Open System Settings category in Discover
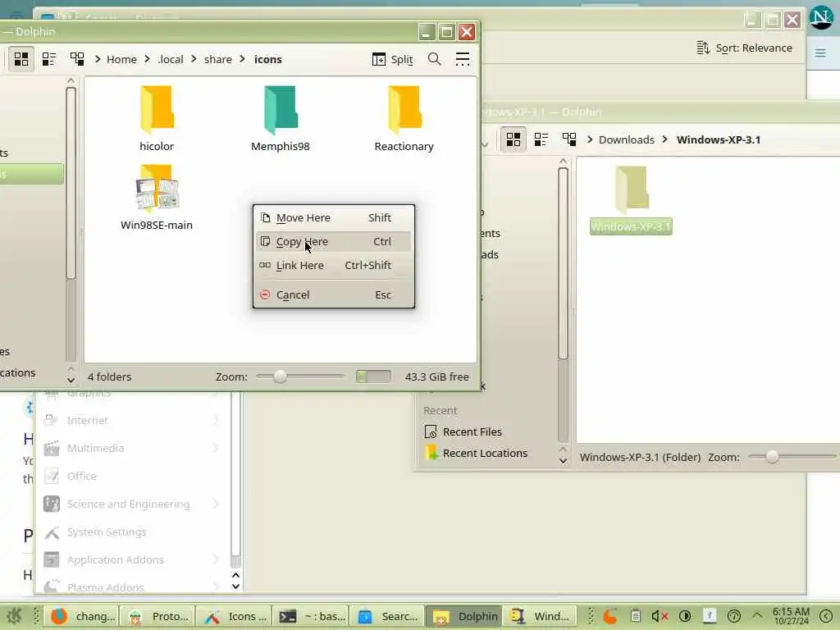 coord(132,532)
